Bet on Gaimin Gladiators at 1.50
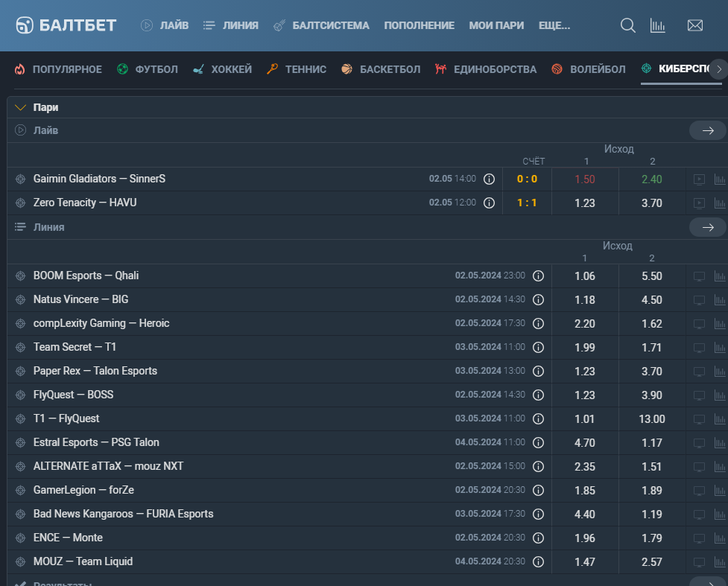 585,179
